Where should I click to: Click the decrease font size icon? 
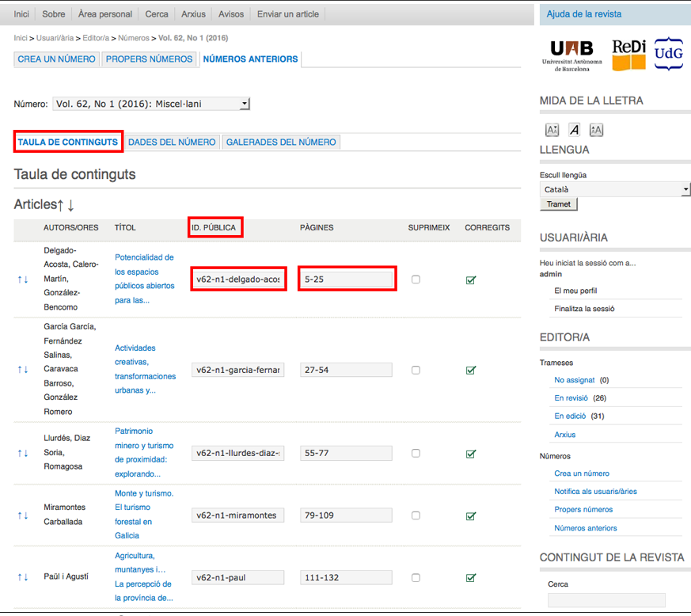tap(552, 130)
